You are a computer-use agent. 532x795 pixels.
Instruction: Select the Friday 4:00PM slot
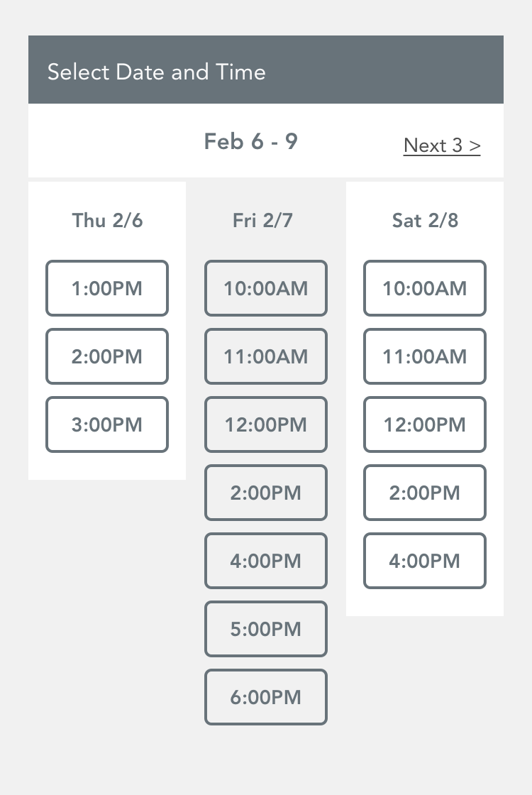(266, 561)
